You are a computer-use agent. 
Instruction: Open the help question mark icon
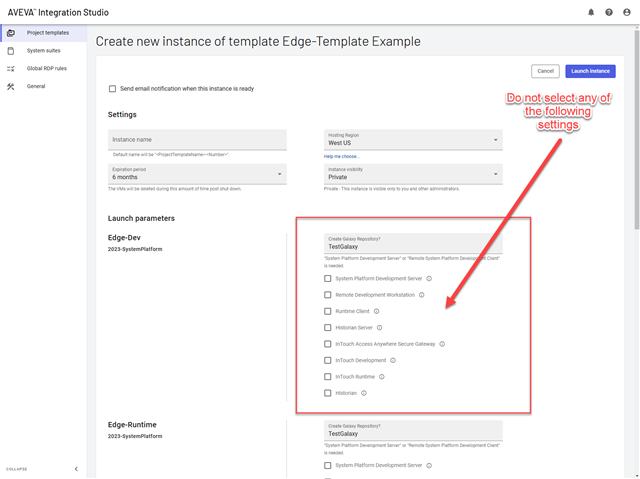(609, 12)
